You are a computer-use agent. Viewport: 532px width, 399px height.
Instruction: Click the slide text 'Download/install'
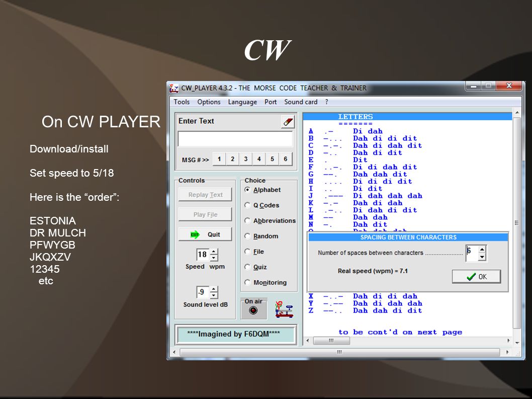(x=69, y=149)
